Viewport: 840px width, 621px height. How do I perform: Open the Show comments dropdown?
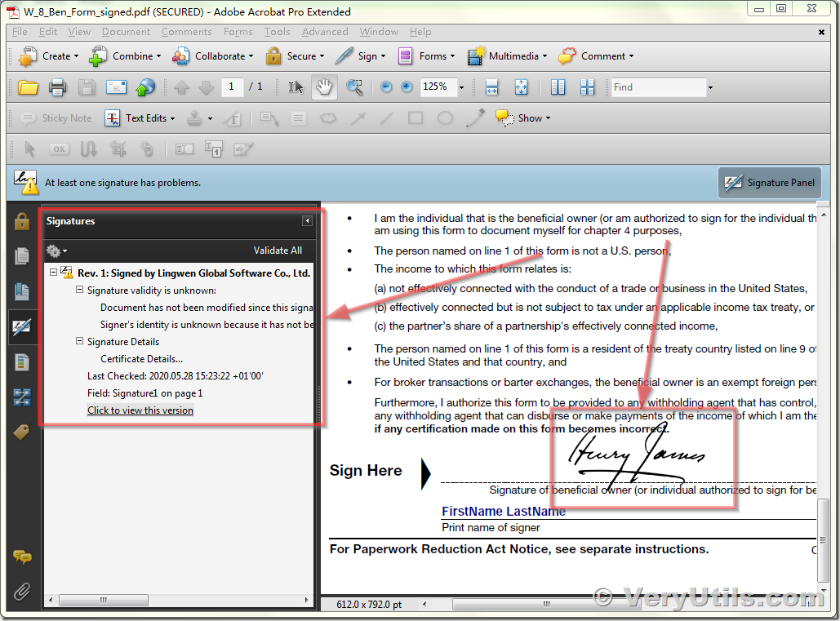point(522,118)
